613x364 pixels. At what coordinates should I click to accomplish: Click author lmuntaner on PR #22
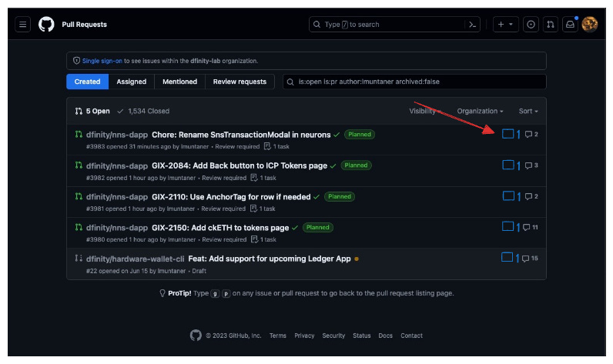(172, 271)
